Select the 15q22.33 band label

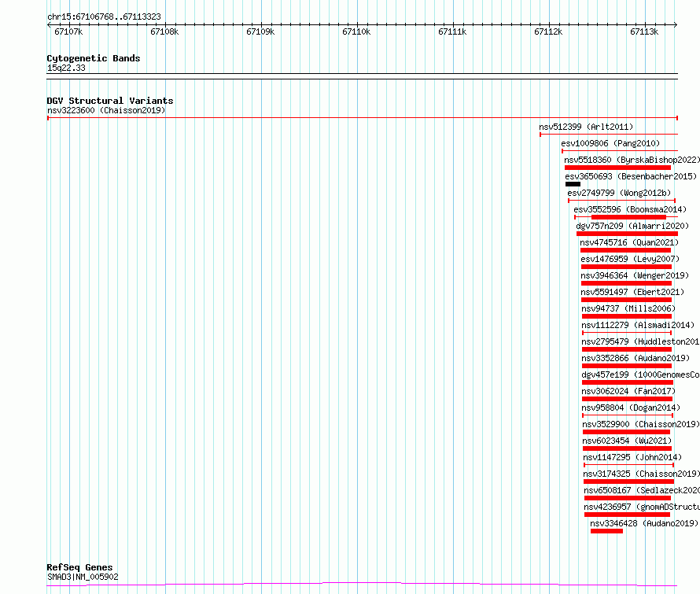tap(66, 68)
